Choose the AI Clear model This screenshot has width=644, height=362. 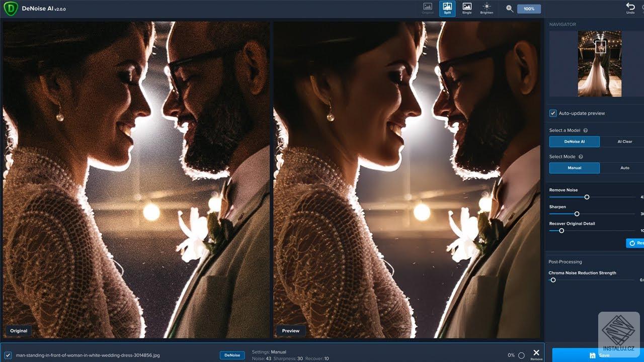coord(624,142)
